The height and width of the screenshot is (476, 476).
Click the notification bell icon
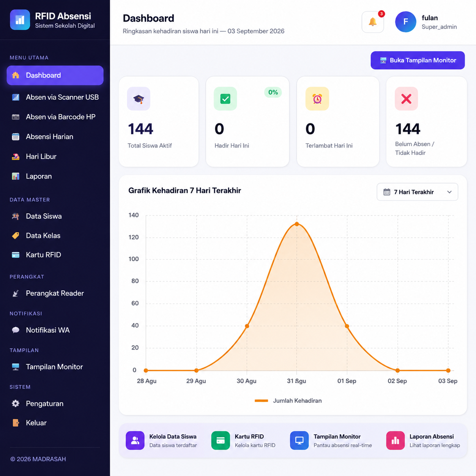click(x=373, y=22)
